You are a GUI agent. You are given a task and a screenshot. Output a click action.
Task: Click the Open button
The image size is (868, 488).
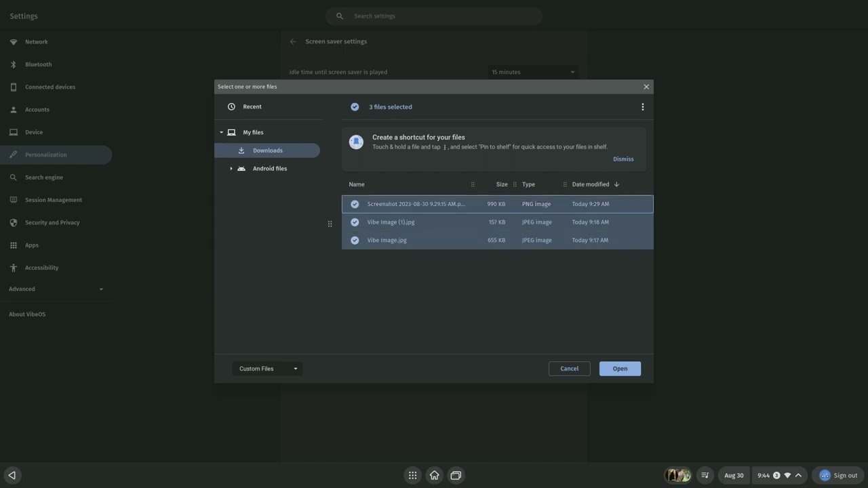620,369
